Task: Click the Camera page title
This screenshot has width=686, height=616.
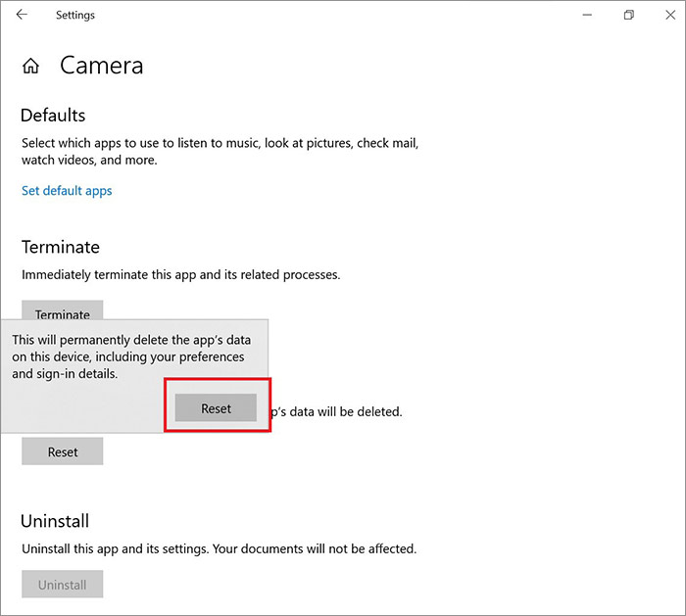Action: [102, 66]
